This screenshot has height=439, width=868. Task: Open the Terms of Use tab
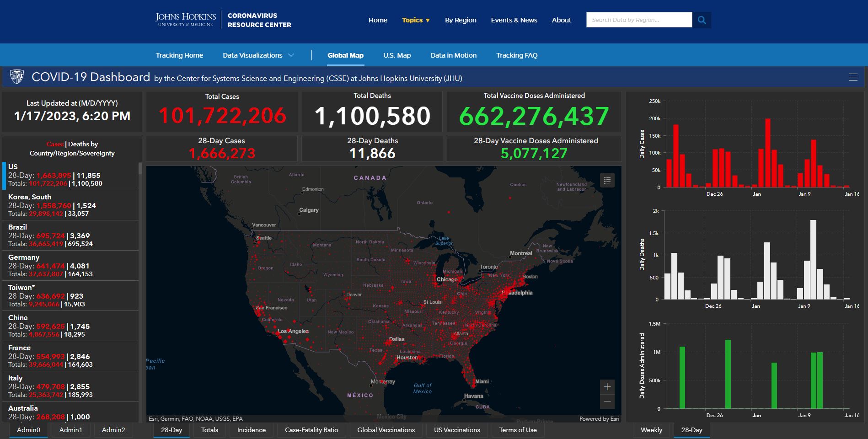tap(518, 430)
